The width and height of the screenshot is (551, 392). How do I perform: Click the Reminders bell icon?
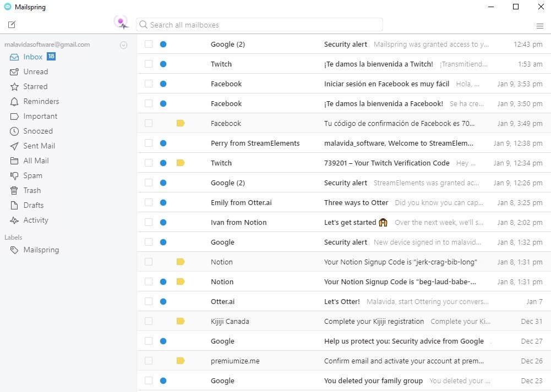coord(14,101)
